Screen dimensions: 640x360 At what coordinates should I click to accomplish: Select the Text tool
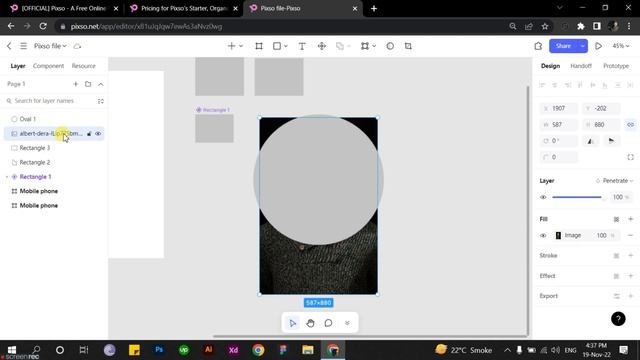(302, 46)
